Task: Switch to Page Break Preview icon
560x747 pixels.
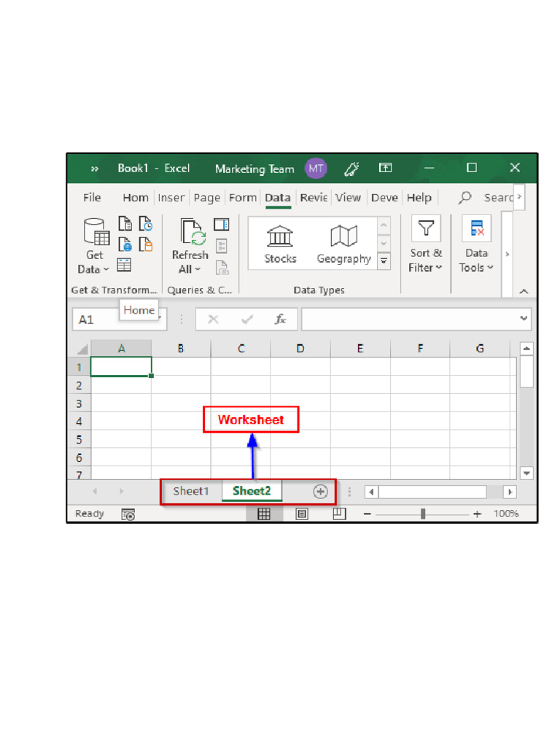Action: tap(339, 514)
